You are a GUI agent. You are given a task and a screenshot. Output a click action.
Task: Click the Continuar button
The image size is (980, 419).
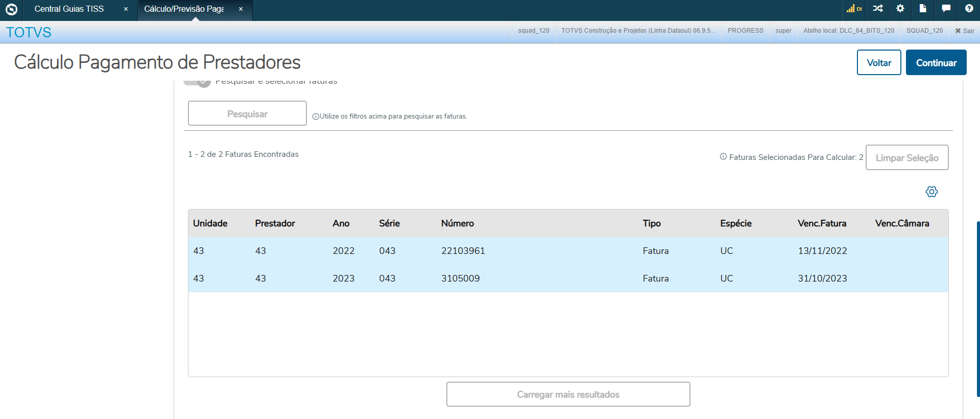936,63
